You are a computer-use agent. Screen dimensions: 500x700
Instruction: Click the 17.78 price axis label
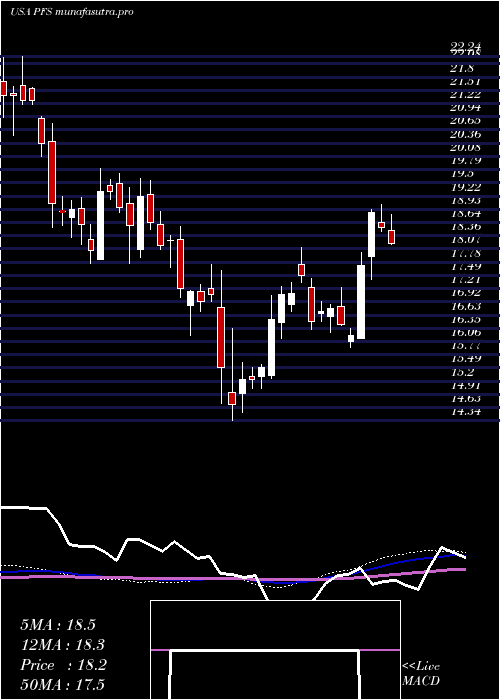coord(465,253)
